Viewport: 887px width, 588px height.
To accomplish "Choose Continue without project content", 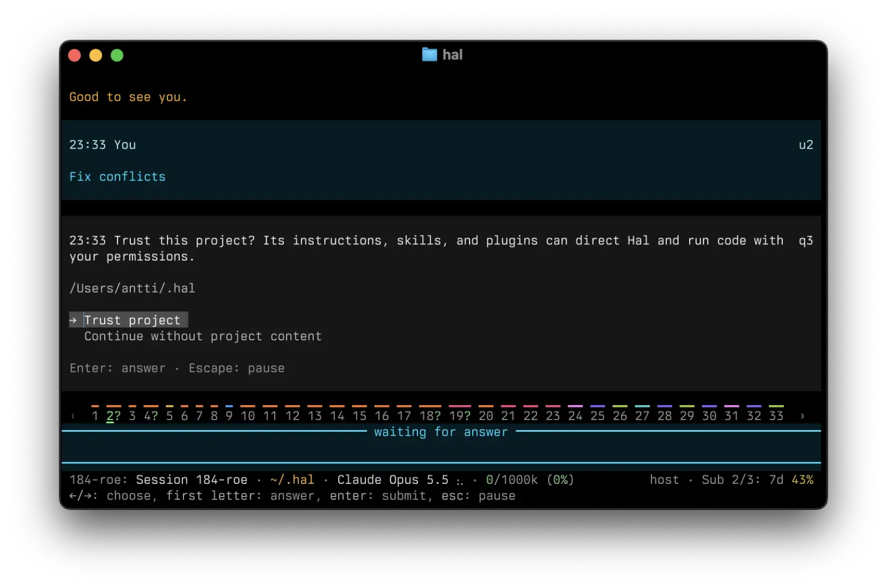I will pos(202,336).
